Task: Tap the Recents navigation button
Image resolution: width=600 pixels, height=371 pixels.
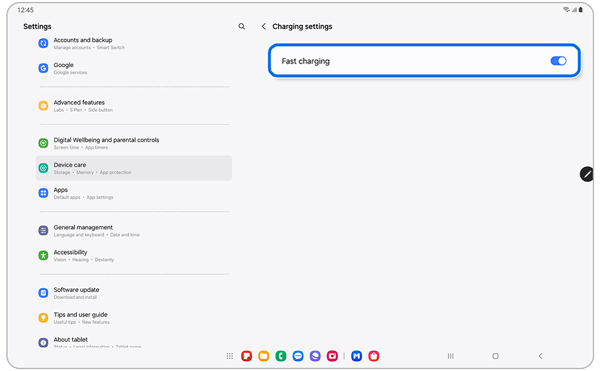Action: 451,356
